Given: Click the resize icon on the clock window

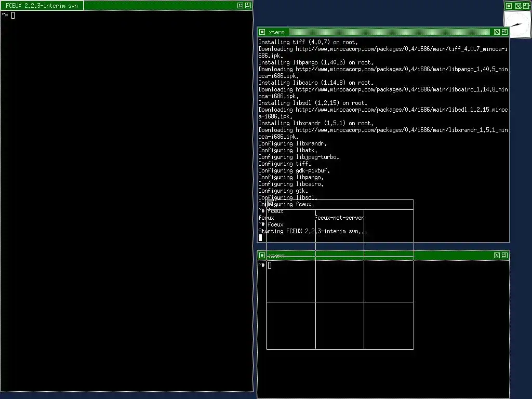Looking at the screenshot, I should tap(526, 6).
